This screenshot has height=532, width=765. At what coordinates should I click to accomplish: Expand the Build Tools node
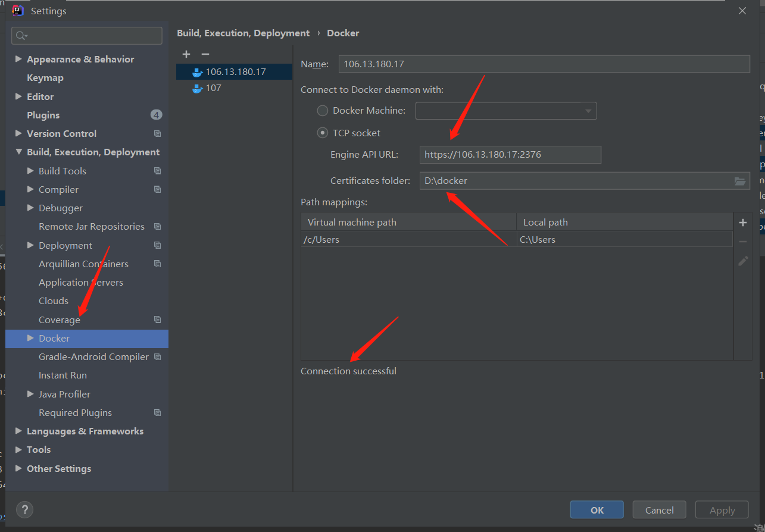pos(30,171)
